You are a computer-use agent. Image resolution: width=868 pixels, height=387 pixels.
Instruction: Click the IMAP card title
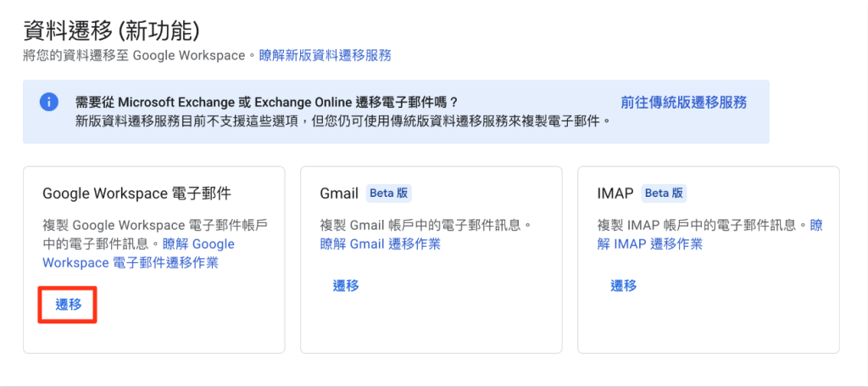pos(615,193)
